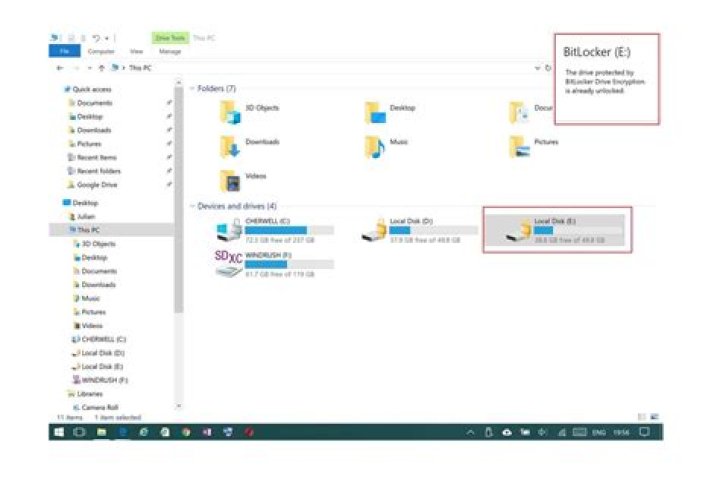Open WINDRUSH (F:) in navigation tree
Image resolution: width=720 pixels, height=480 pixels.
[x=105, y=380]
